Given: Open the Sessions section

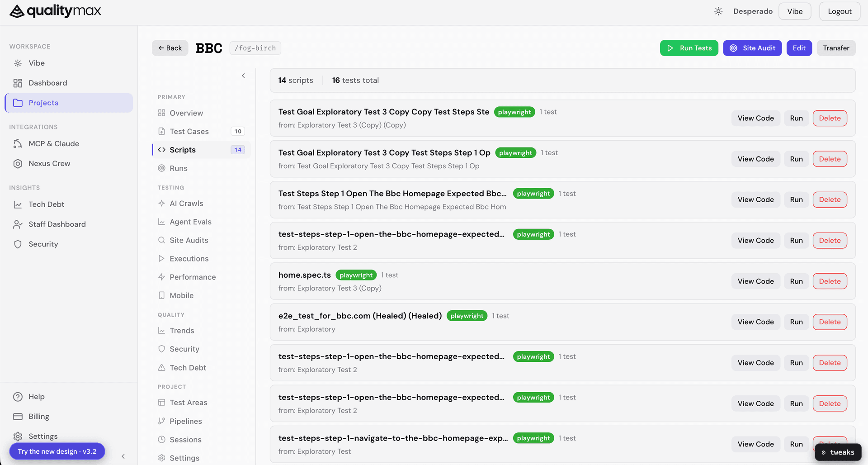Looking at the screenshot, I should [x=202, y=440].
